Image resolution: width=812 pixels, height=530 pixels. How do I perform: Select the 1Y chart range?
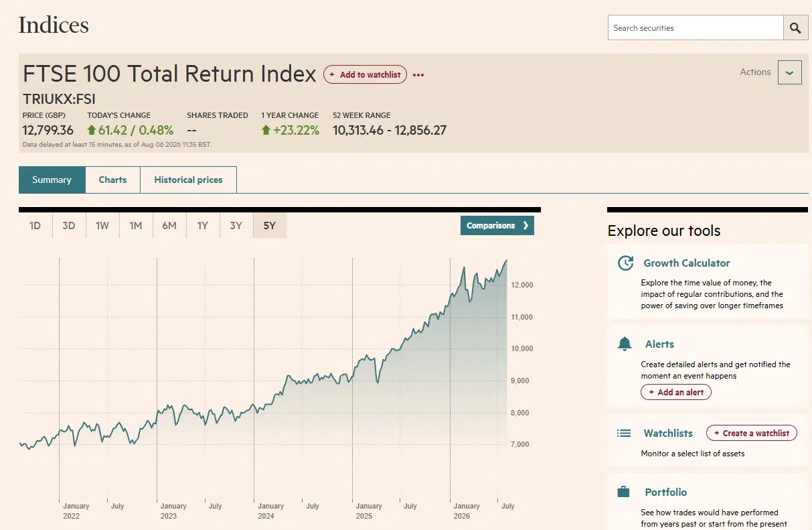(203, 226)
